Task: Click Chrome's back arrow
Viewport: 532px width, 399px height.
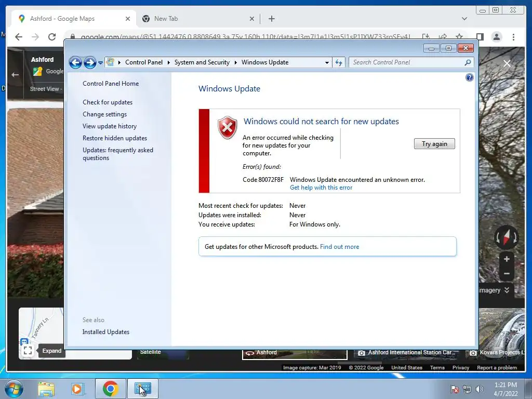Action: (x=19, y=37)
